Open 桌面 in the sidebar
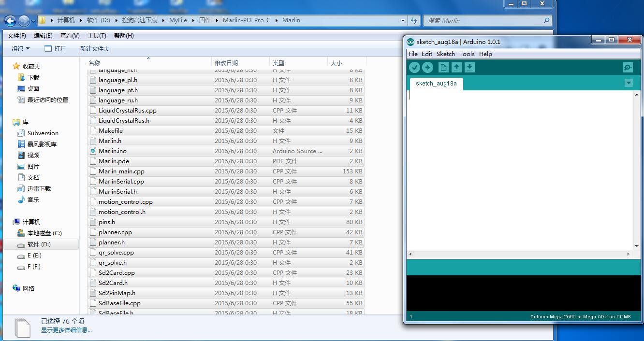 (33, 89)
